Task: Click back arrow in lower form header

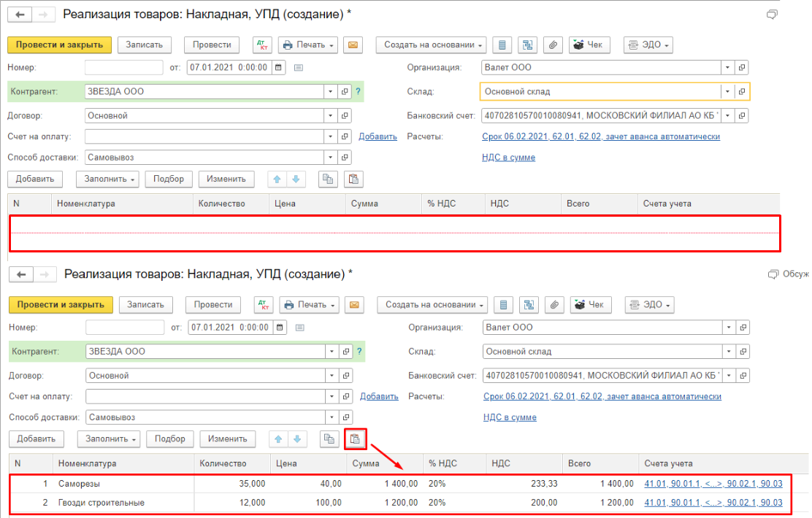Action: coord(21,274)
